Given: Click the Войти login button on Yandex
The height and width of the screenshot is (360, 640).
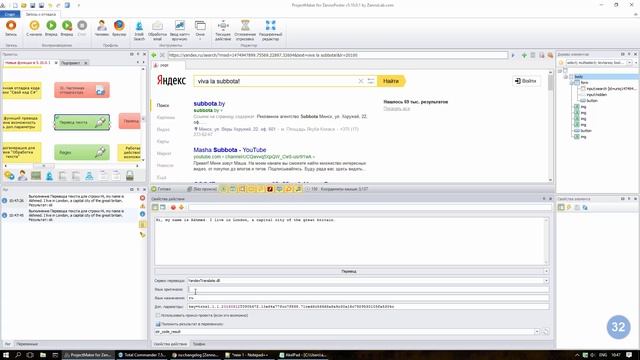Looking at the screenshot, I should point(526,81).
